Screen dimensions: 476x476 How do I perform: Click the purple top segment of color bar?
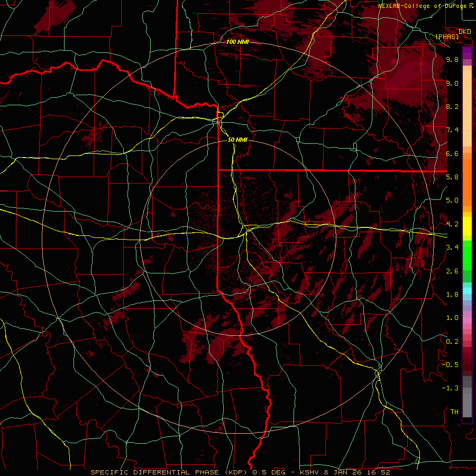[467, 53]
